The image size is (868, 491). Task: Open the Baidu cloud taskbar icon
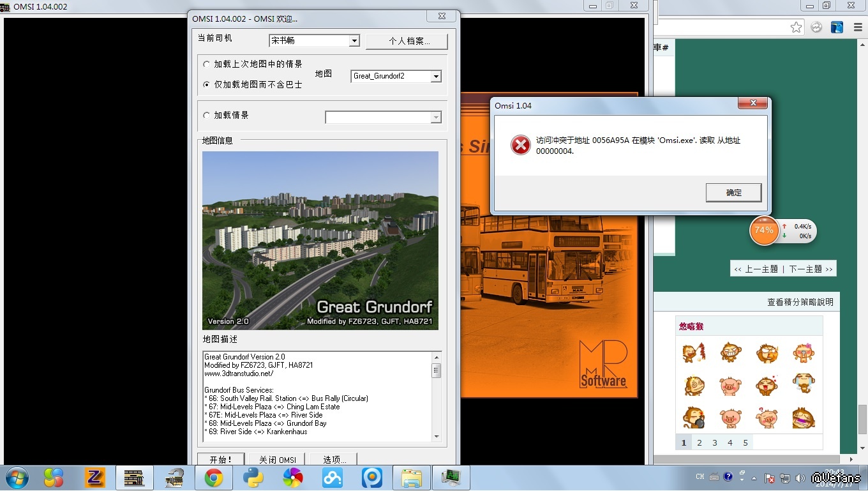pos(333,478)
